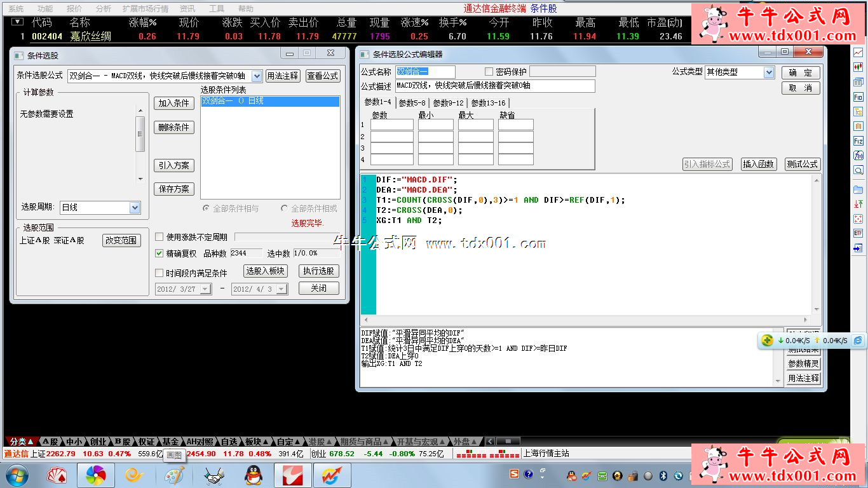
Task: Open the f(x) formula manager icon
Action: [x=858, y=156]
